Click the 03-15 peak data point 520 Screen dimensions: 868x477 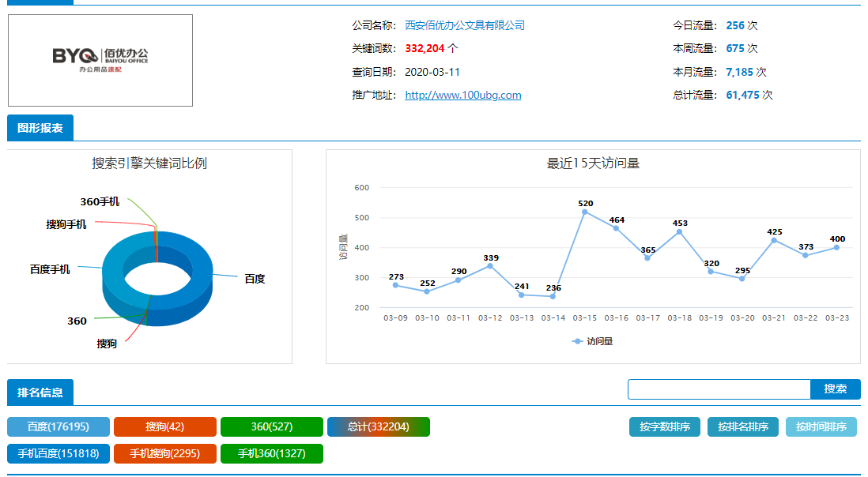(x=585, y=212)
